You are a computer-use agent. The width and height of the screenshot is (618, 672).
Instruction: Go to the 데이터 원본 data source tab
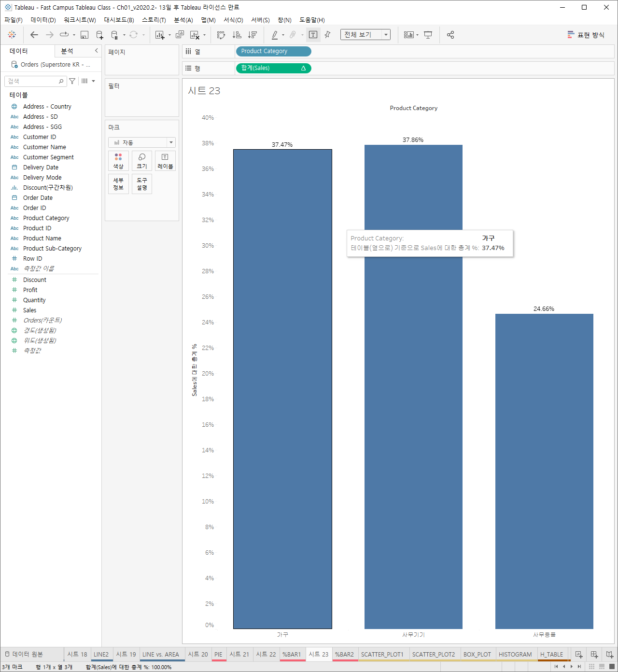point(27,655)
